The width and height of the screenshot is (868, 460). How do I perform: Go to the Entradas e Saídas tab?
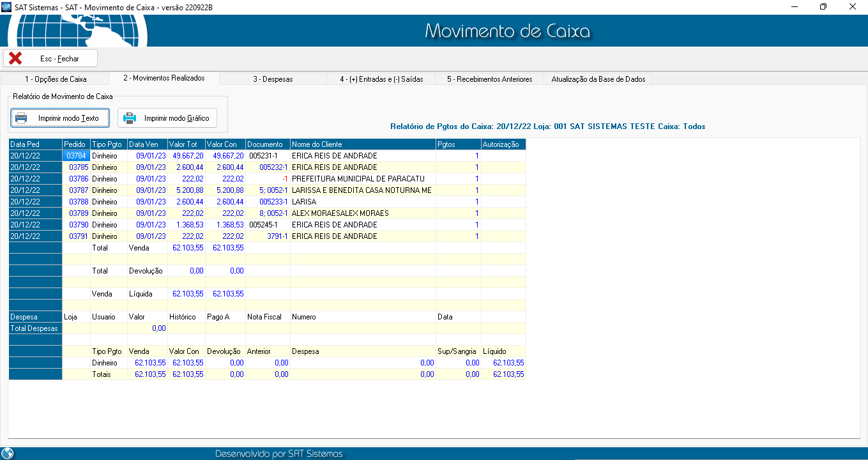point(381,79)
